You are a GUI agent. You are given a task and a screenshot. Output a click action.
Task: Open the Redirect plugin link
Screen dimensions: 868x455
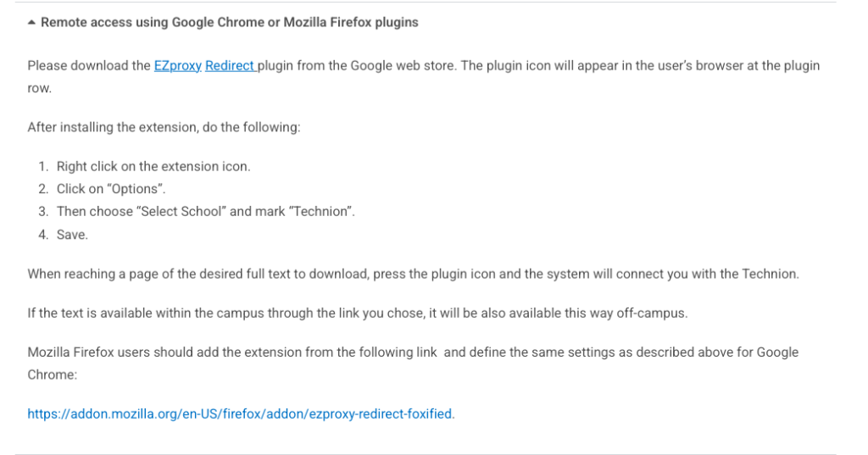pos(231,66)
